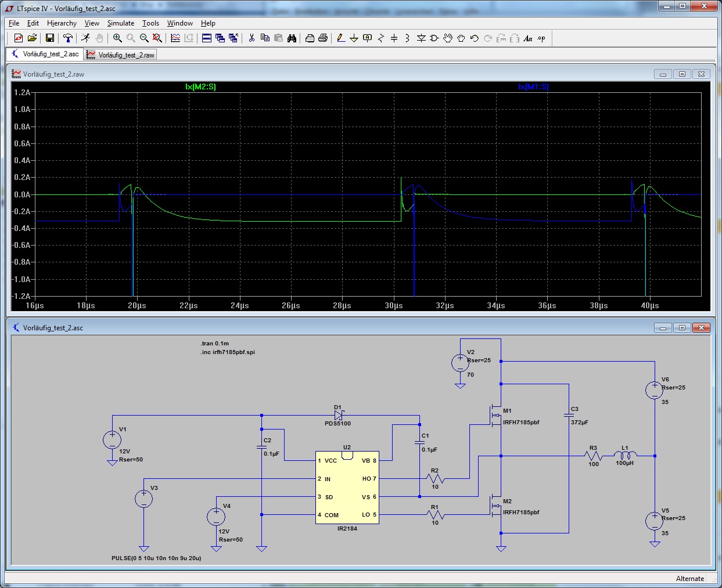
Task: Open the Help menu
Action: point(208,23)
